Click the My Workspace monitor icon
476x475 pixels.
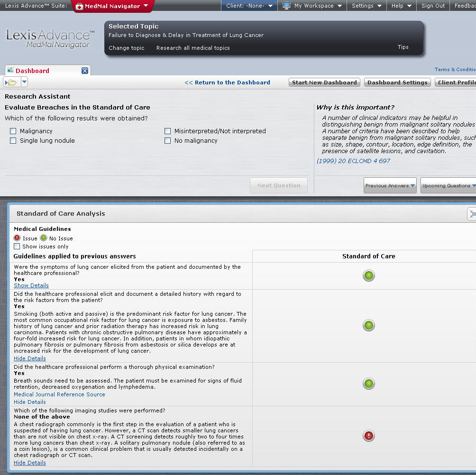[x=286, y=6]
